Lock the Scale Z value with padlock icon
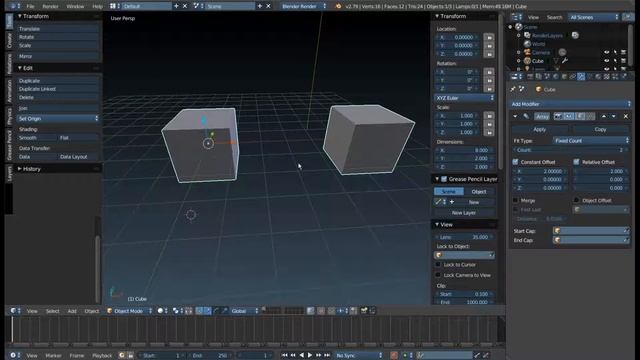 (489, 132)
